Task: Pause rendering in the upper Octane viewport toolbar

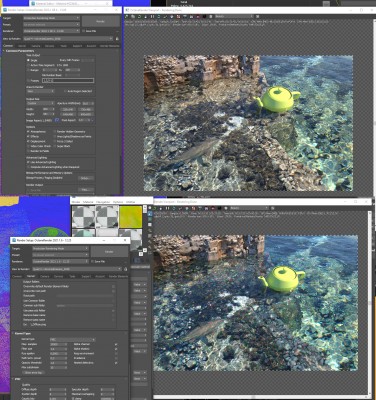Action: coord(152,16)
